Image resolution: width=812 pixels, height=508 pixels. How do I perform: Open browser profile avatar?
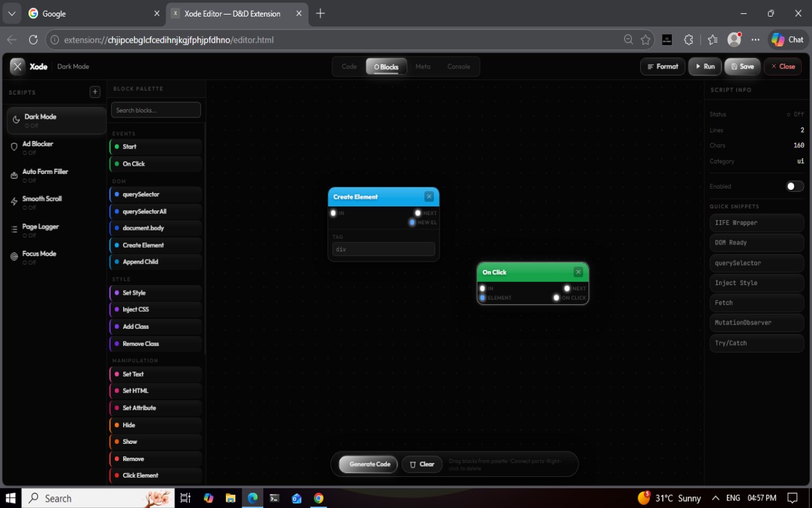point(735,39)
